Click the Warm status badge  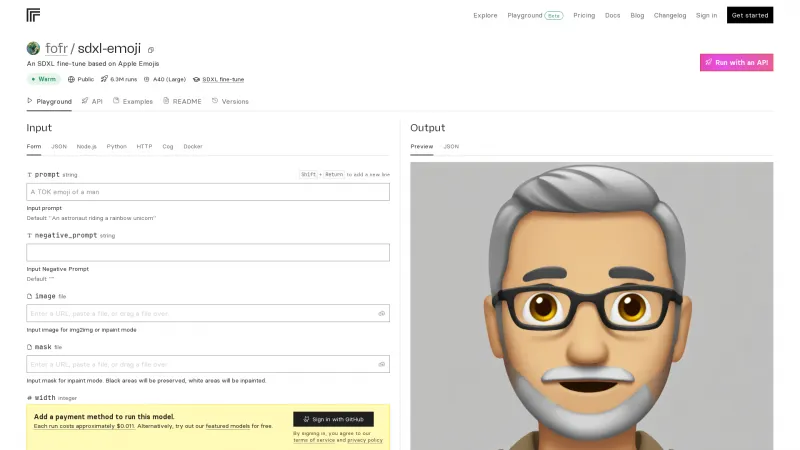click(43, 79)
